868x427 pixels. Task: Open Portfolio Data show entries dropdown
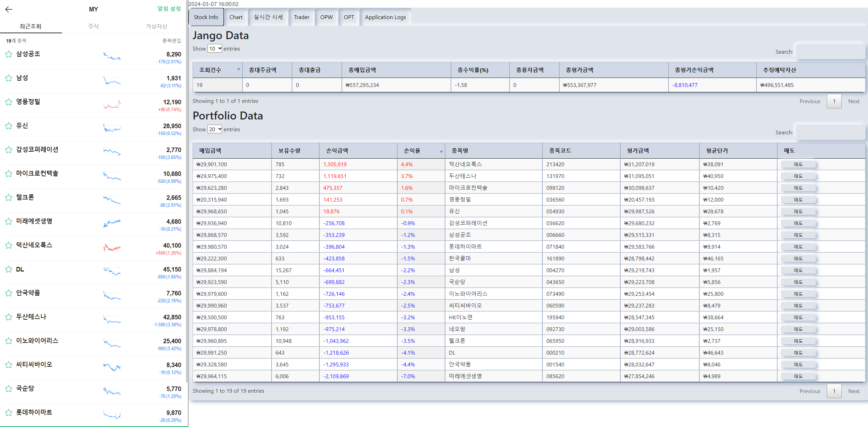215,129
